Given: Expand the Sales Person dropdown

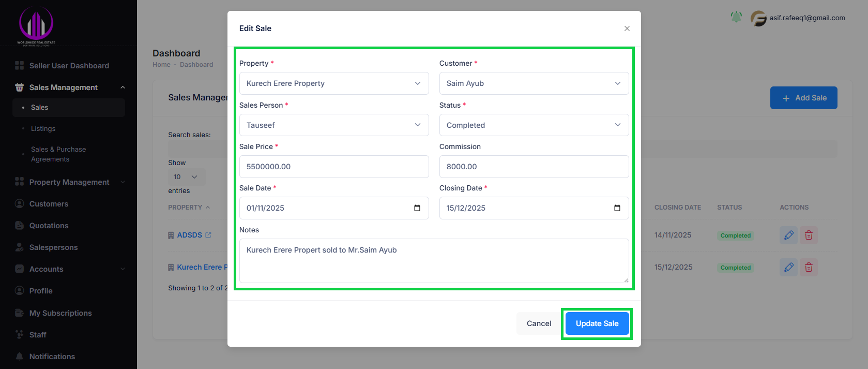Looking at the screenshot, I should click(334, 125).
